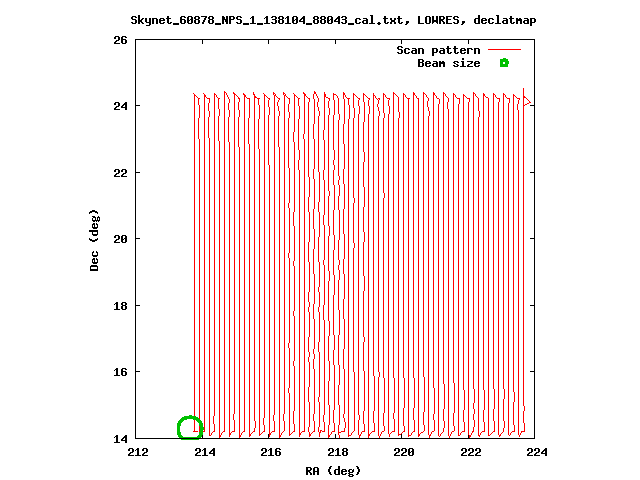640x480 pixels.
Task: Click the RA axis tick label 222
Action: [x=471, y=452]
